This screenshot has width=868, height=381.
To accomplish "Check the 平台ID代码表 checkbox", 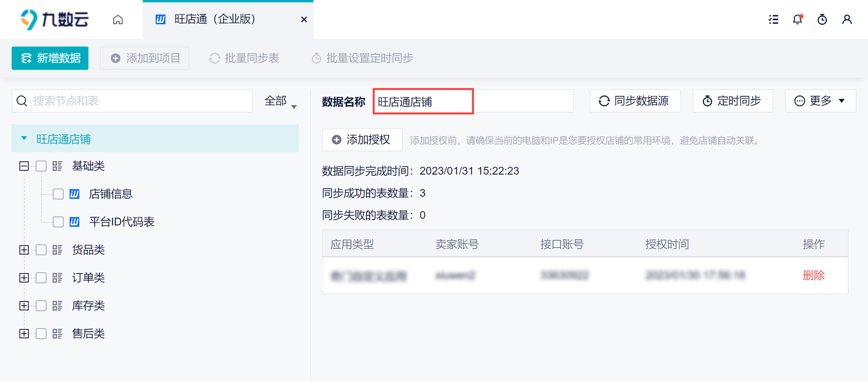I will tap(58, 222).
